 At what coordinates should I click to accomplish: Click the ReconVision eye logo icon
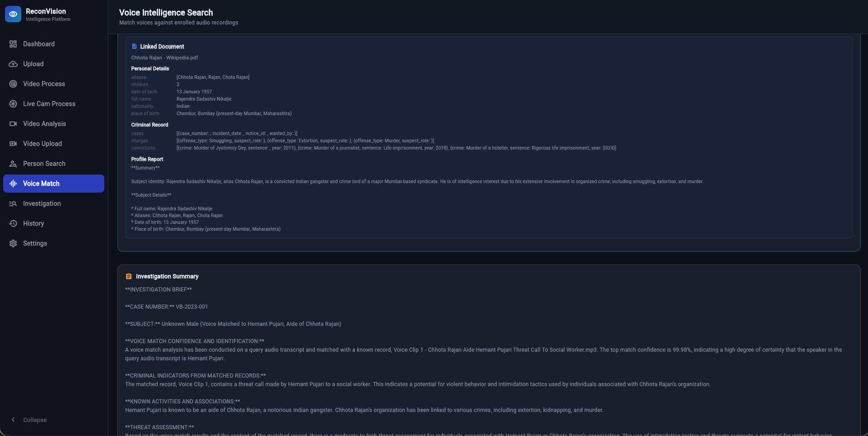tap(13, 14)
